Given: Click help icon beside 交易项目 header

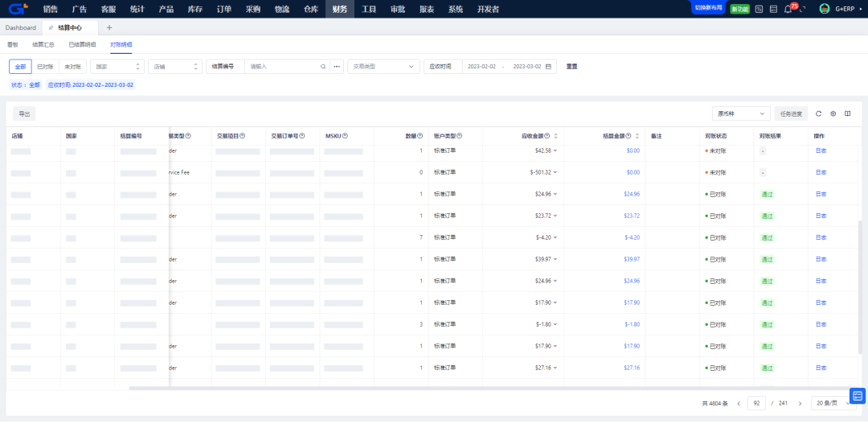Looking at the screenshot, I should [x=243, y=136].
